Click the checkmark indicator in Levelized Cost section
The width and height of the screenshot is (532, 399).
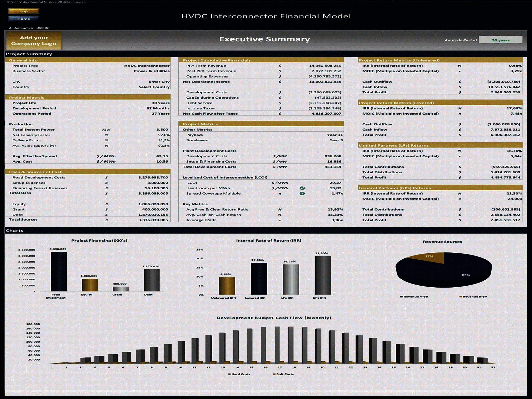302,188
